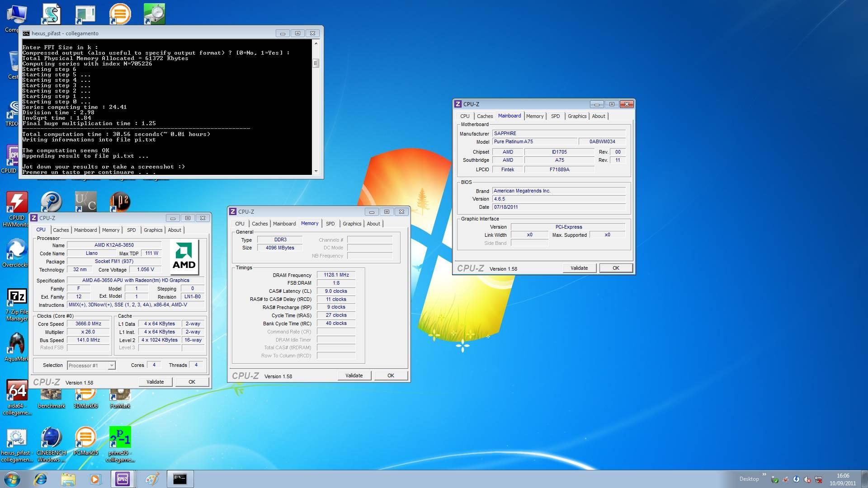Open the hexus_pifast shortcut on the desktop
The image size is (868, 488).
click(x=17, y=445)
